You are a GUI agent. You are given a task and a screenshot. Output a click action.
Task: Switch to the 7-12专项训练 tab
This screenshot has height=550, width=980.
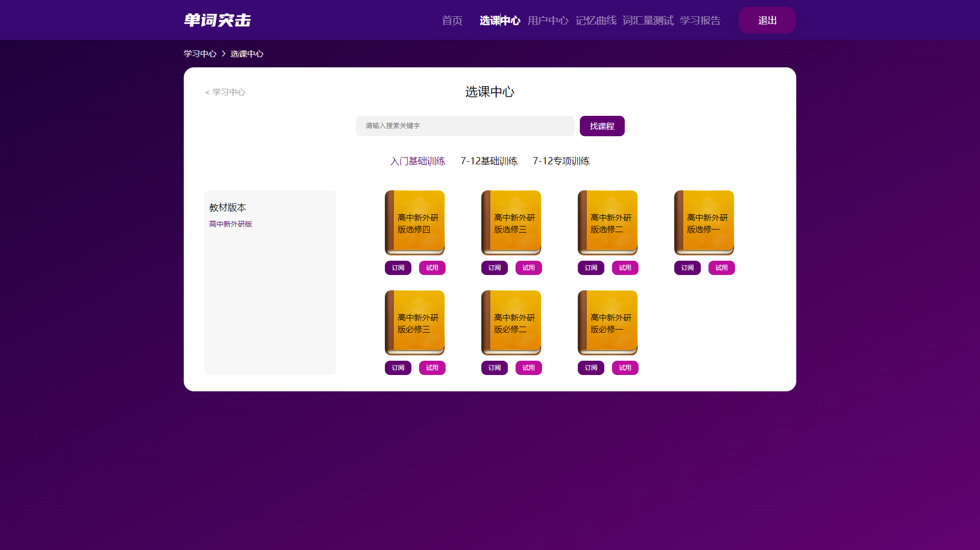point(561,161)
